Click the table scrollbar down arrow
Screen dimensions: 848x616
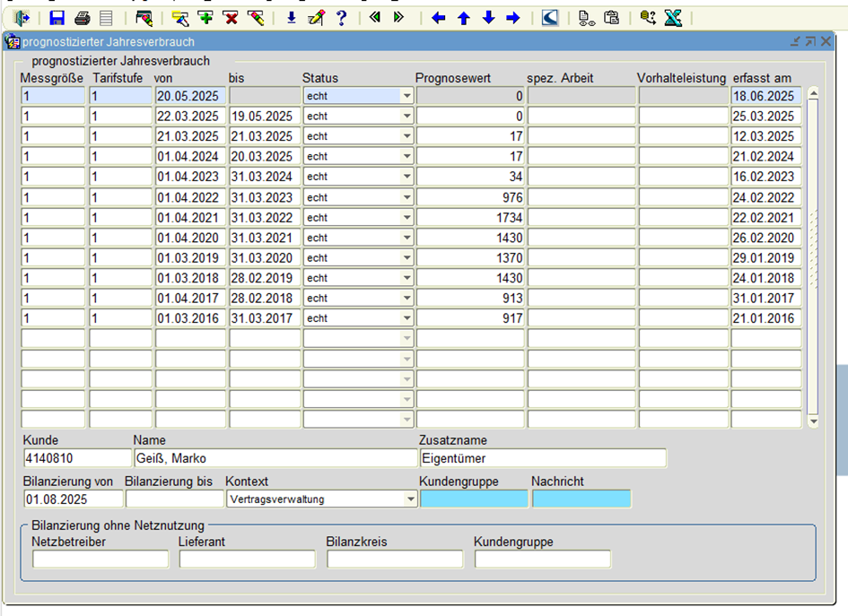[x=813, y=421]
